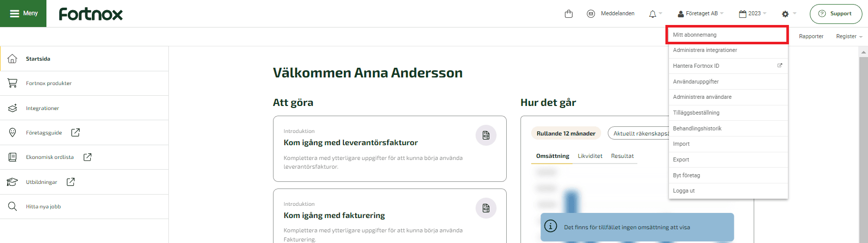This screenshot has height=243, width=868.
Task: Click the info icon in omsättning notice
Action: (x=551, y=226)
